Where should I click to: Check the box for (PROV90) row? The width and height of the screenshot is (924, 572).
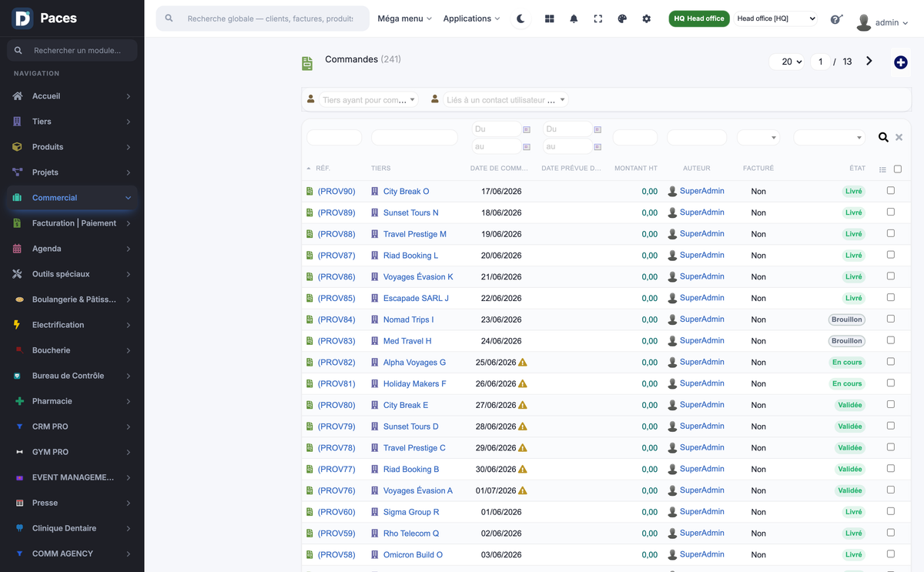pyautogui.click(x=891, y=190)
